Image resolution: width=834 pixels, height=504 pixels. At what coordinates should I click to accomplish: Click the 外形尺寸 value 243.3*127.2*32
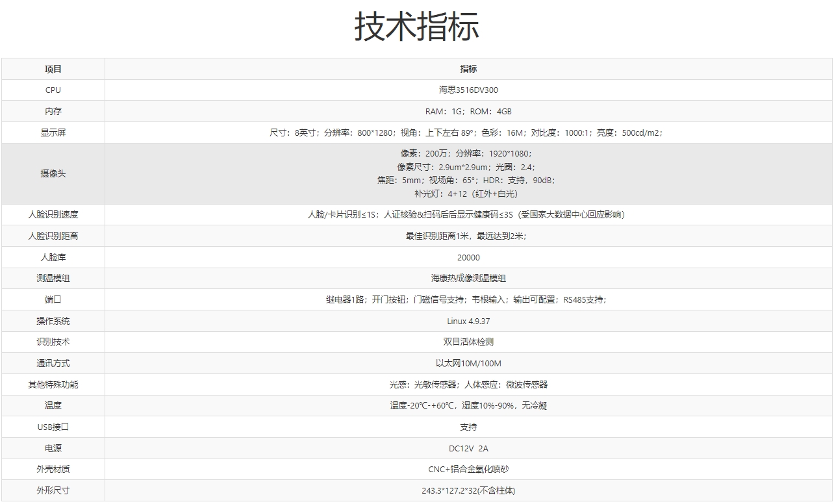click(x=468, y=490)
